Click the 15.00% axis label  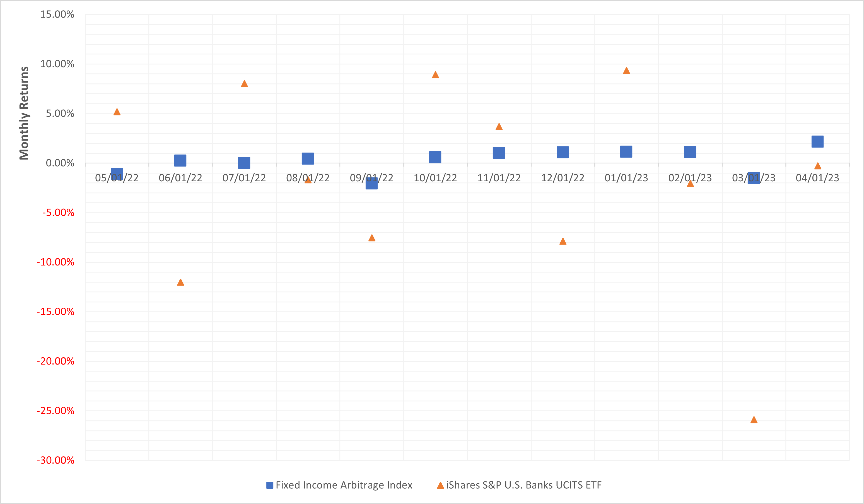point(57,15)
